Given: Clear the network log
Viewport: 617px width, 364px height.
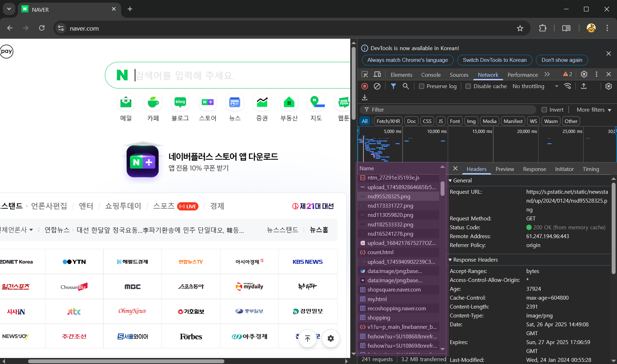Looking at the screenshot, I should click(x=377, y=86).
